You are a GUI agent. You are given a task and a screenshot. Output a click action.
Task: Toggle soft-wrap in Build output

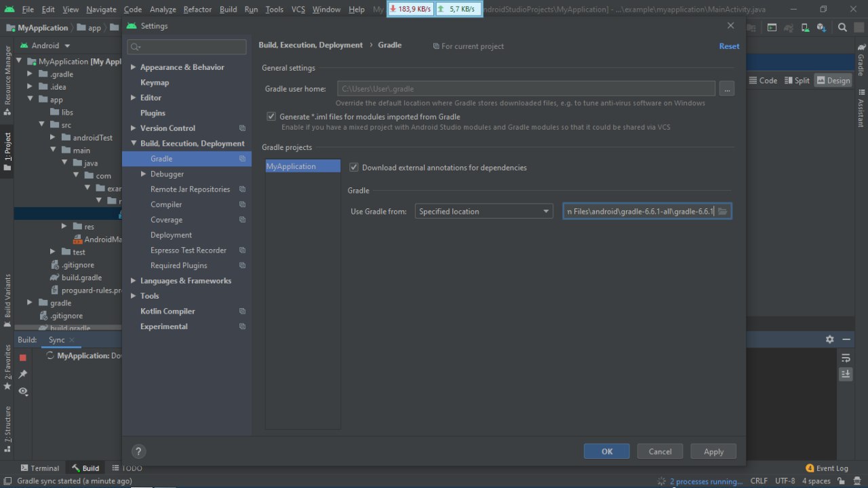pyautogui.click(x=846, y=358)
